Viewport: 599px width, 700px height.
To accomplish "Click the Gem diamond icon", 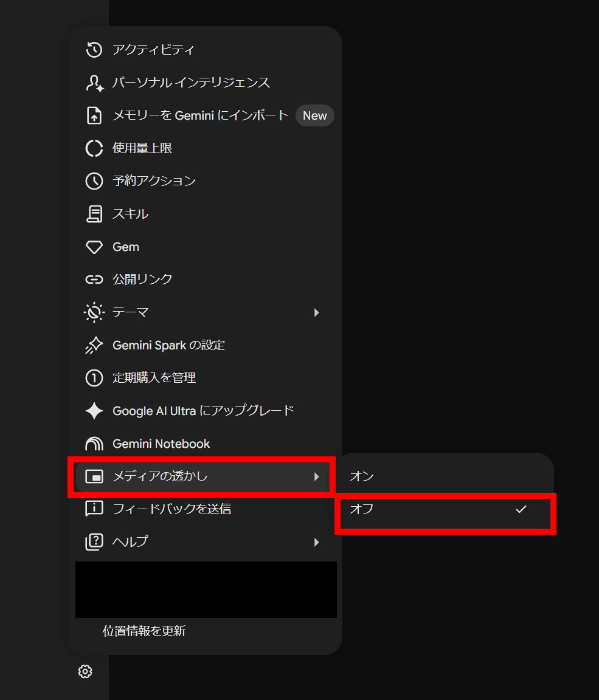I will (x=94, y=247).
